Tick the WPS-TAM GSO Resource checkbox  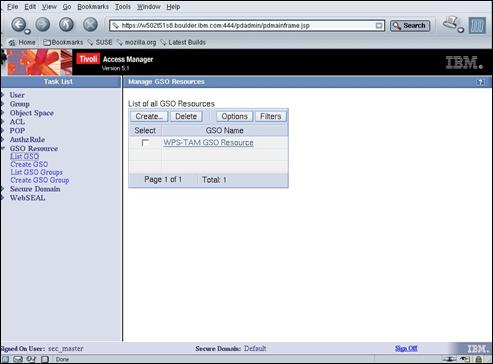point(145,143)
